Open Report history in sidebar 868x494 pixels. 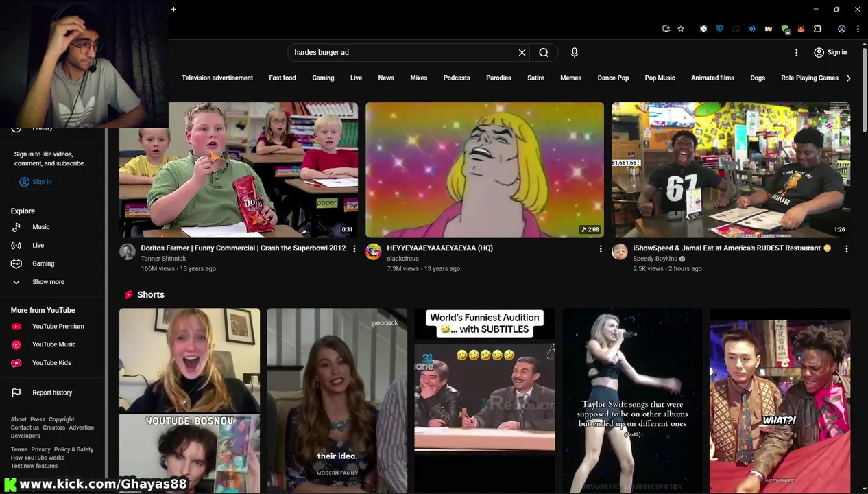pos(53,392)
